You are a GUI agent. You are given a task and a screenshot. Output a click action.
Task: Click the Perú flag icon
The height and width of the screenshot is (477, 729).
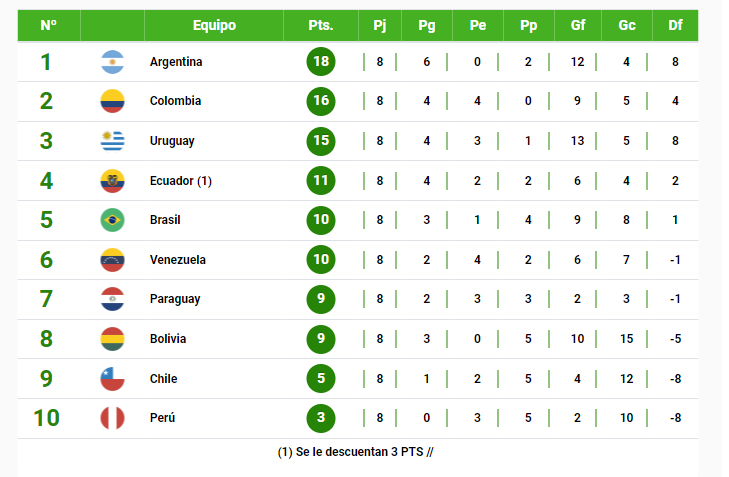112,418
